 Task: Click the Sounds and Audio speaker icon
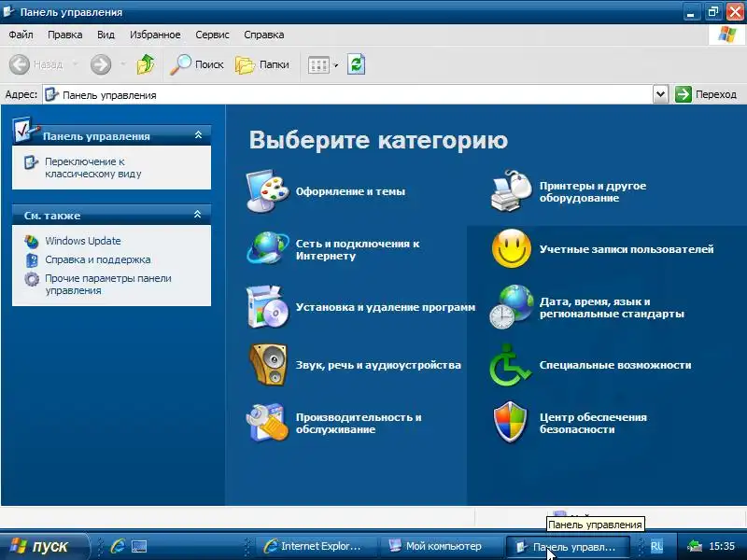[268, 364]
